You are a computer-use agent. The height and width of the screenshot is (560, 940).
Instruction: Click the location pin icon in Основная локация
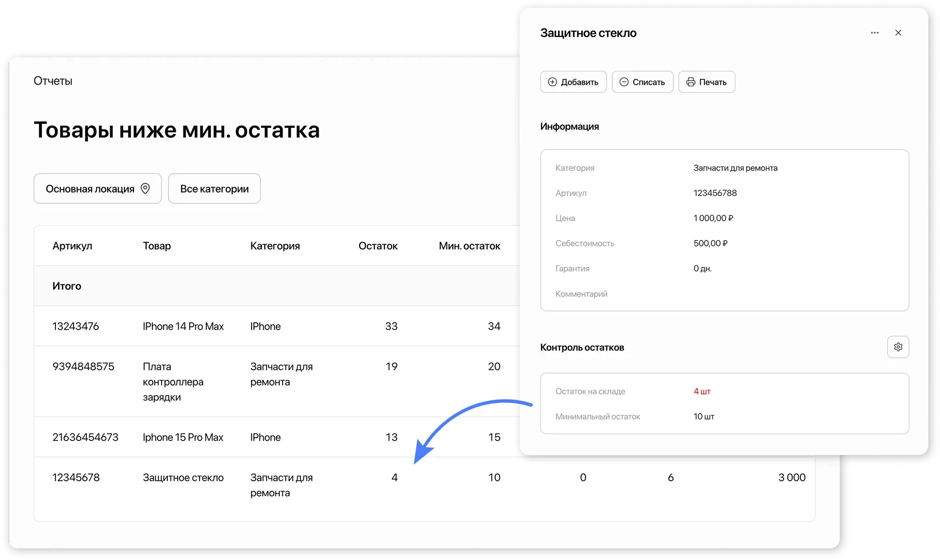click(x=145, y=188)
